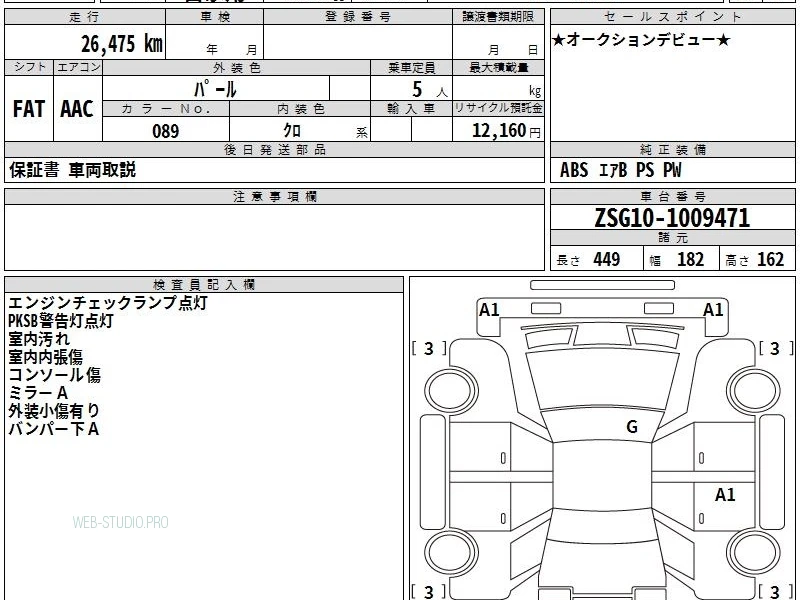Click the 車検 header cell
The height and width of the screenshot is (600, 800).
pos(215,17)
